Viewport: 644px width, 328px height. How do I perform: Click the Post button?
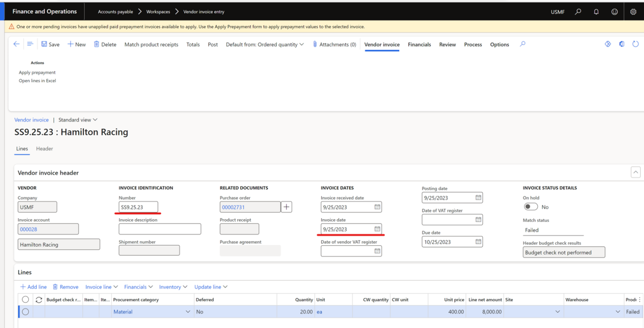click(x=213, y=44)
